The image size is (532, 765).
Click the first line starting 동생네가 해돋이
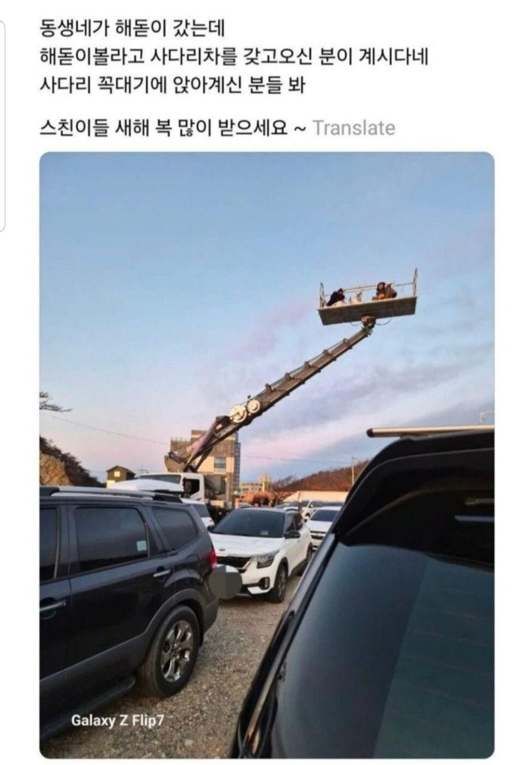coord(132,27)
